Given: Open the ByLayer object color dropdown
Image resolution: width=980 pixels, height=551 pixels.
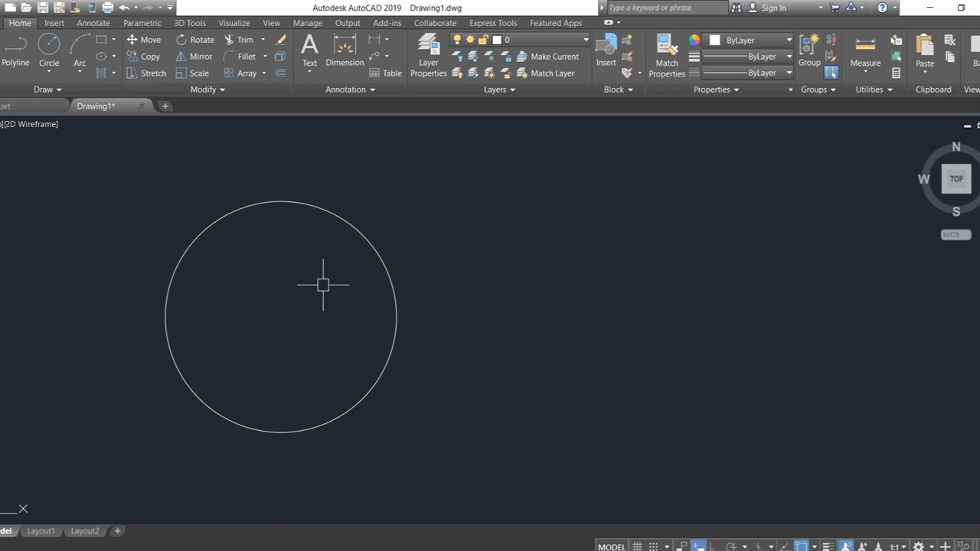Looking at the screenshot, I should click(750, 40).
